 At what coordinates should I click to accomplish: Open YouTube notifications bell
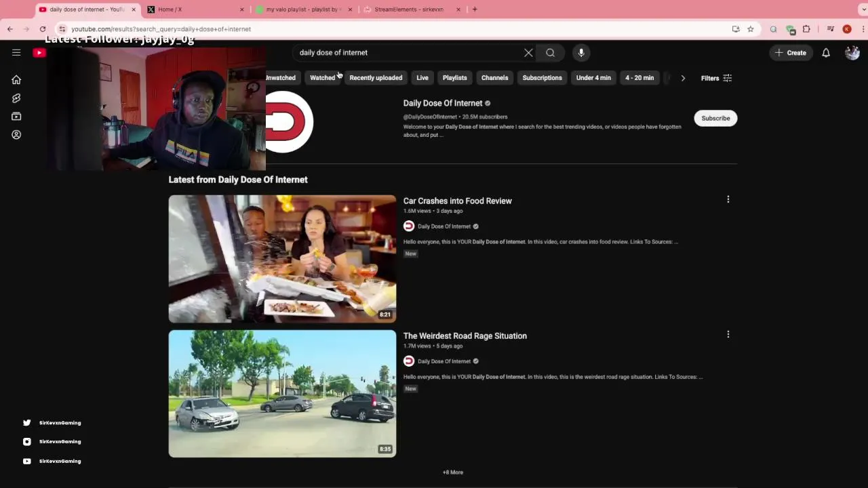(826, 53)
